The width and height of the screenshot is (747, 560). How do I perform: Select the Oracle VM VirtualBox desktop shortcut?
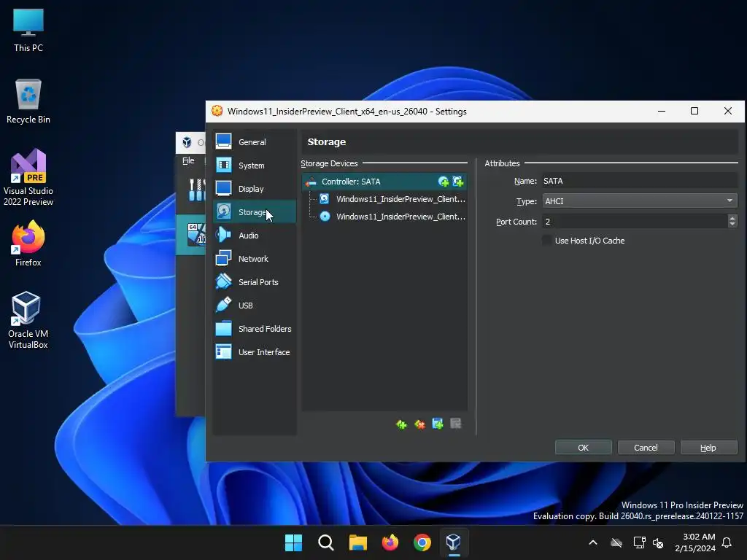tap(28, 320)
